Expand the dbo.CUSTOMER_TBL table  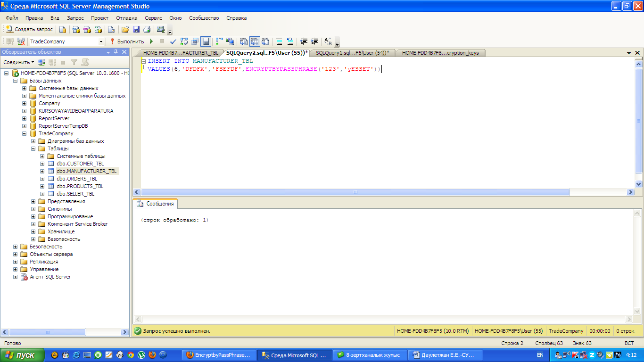[42, 164]
